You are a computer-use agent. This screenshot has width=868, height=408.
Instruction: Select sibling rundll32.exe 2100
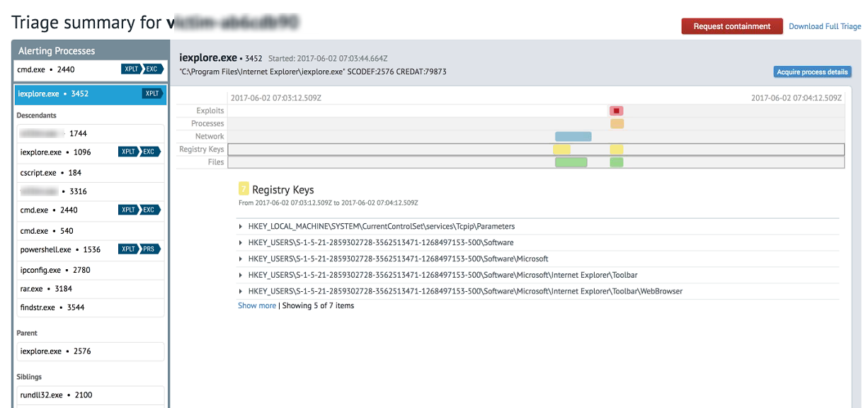56,395
